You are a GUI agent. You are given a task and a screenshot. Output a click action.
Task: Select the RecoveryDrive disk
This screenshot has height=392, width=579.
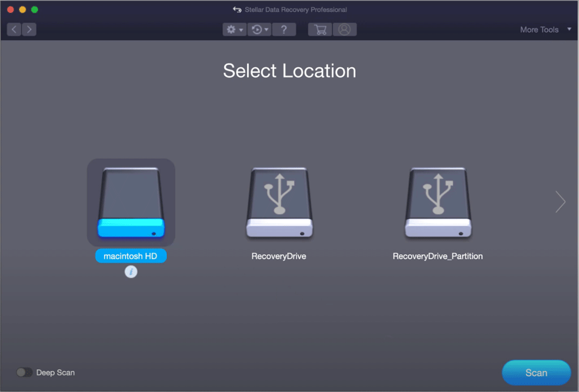[x=279, y=203]
